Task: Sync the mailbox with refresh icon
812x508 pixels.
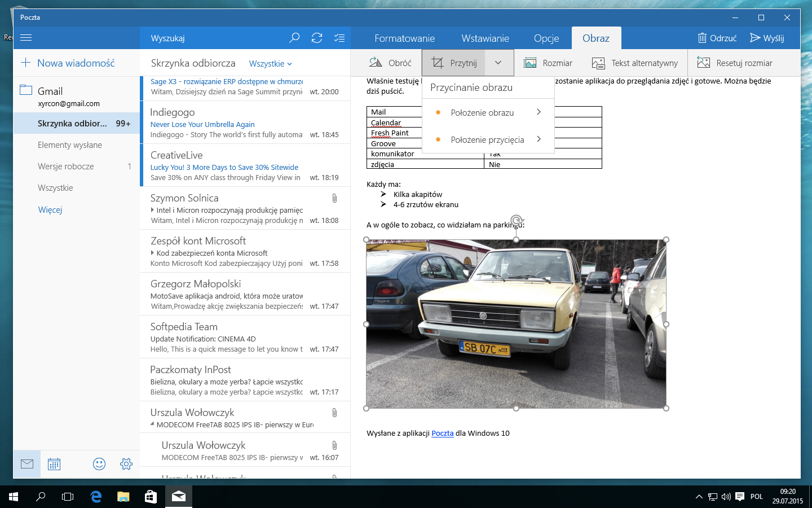Action: click(x=317, y=38)
